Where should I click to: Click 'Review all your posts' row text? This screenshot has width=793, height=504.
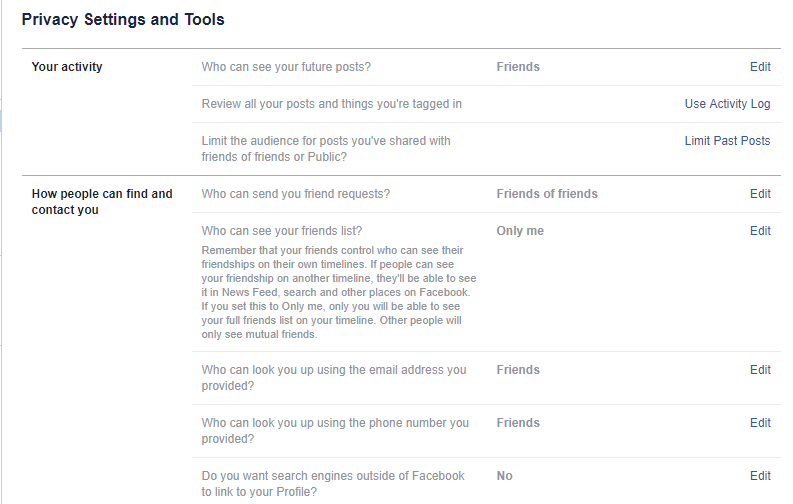pyautogui.click(x=331, y=104)
